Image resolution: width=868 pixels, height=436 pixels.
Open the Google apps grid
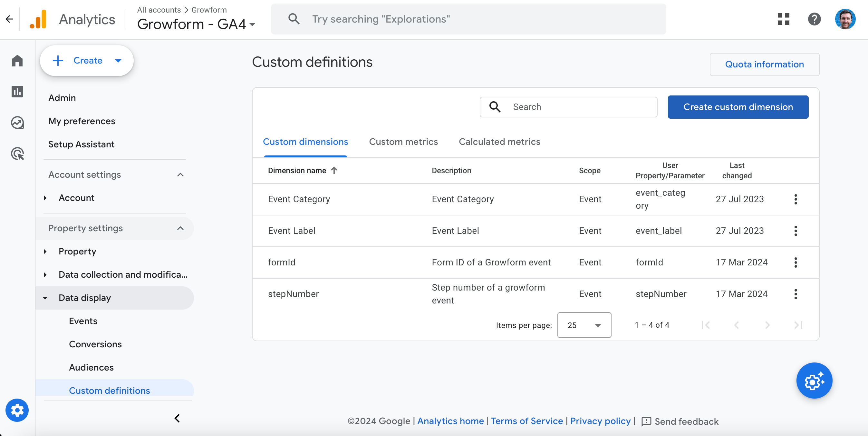pyautogui.click(x=784, y=19)
